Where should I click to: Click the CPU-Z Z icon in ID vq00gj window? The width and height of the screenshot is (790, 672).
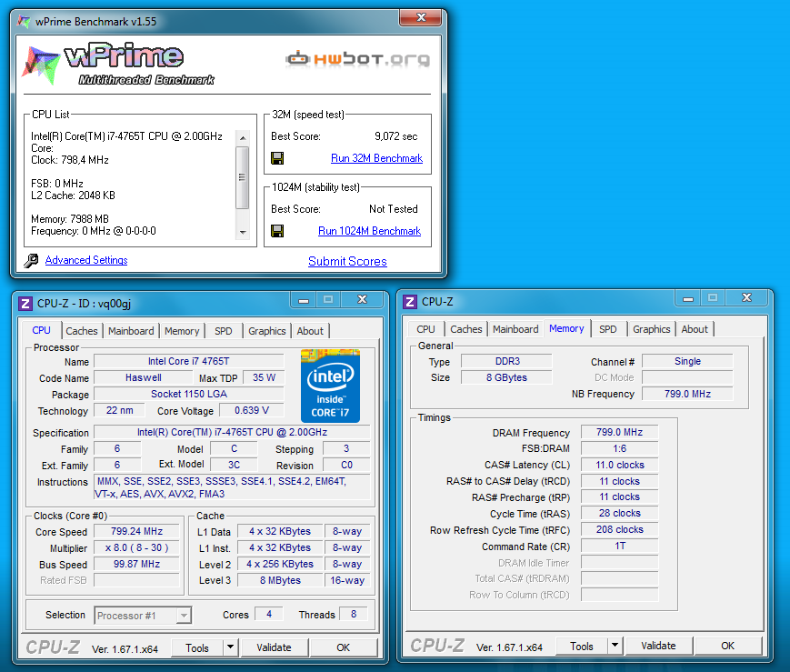pos(25,304)
